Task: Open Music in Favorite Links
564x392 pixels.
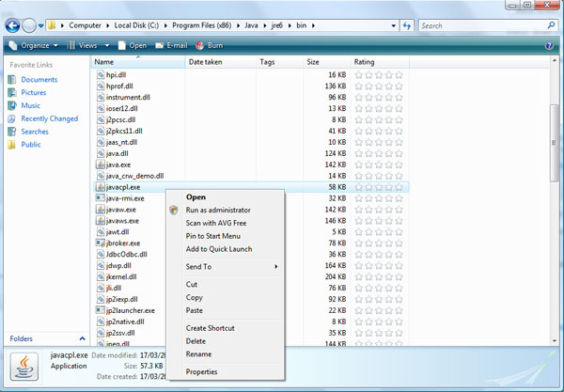Action: coord(31,105)
